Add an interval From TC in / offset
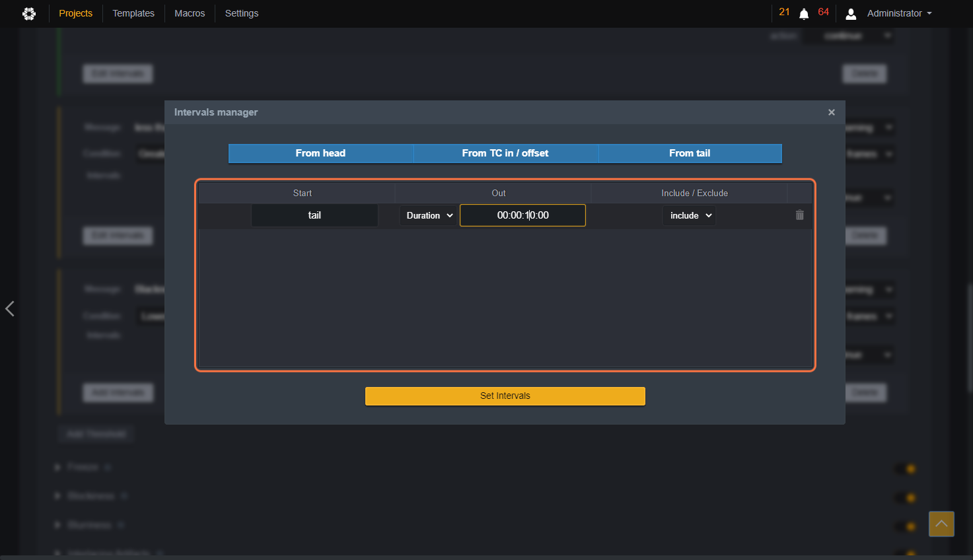Image resolution: width=973 pixels, height=560 pixels. coord(505,153)
